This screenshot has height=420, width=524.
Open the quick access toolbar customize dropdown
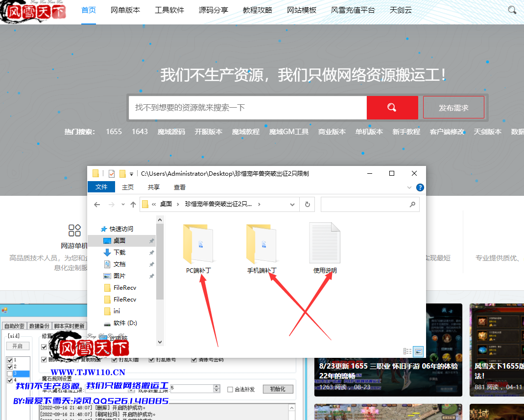[x=131, y=174]
